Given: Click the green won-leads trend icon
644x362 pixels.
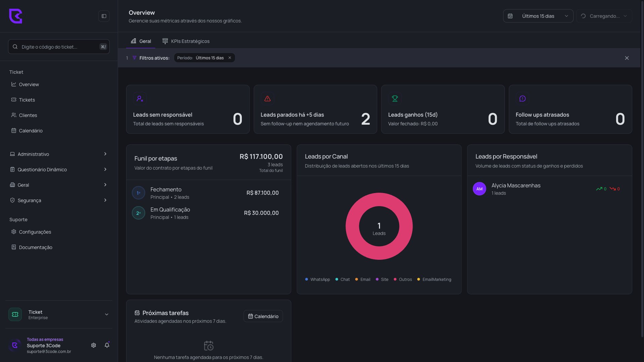Looking at the screenshot, I should 599,189.
